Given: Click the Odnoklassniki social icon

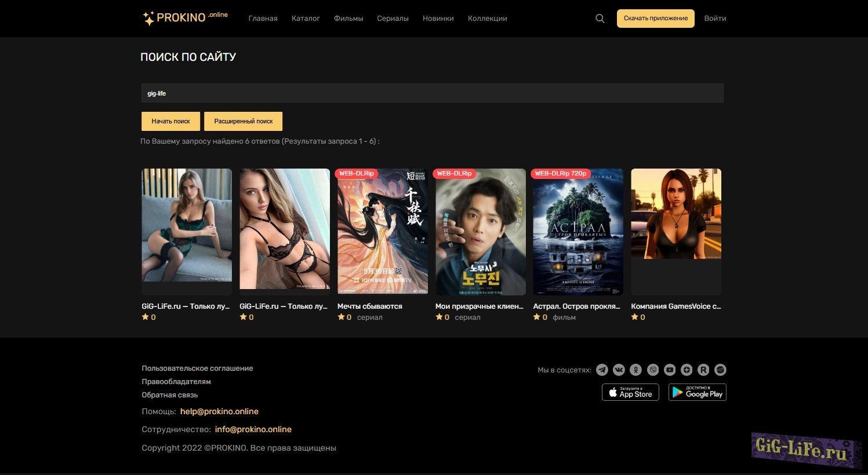Looking at the screenshot, I should click(636, 370).
